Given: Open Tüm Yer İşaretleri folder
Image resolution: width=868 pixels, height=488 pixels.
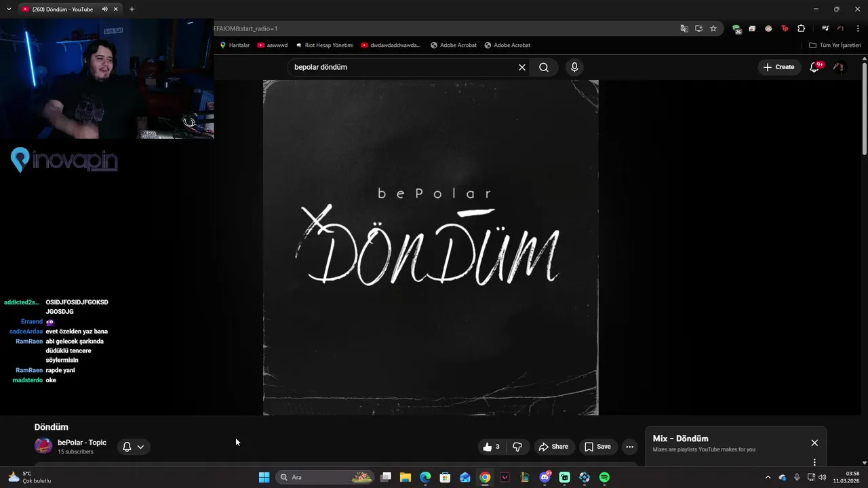Looking at the screenshot, I should tap(835, 45).
